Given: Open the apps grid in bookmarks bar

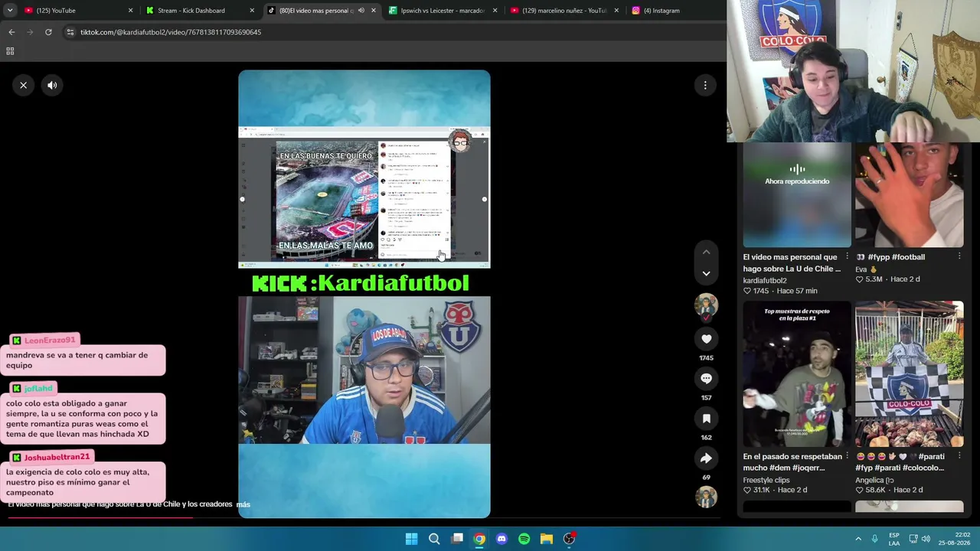Looking at the screenshot, I should (x=10, y=51).
